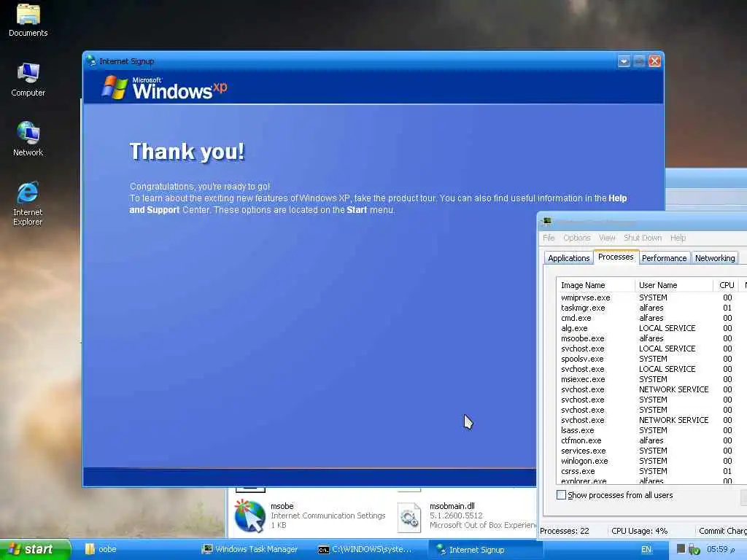Image resolution: width=747 pixels, height=560 pixels.
Task: Open the Documents desktop icon
Action: (x=28, y=20)
